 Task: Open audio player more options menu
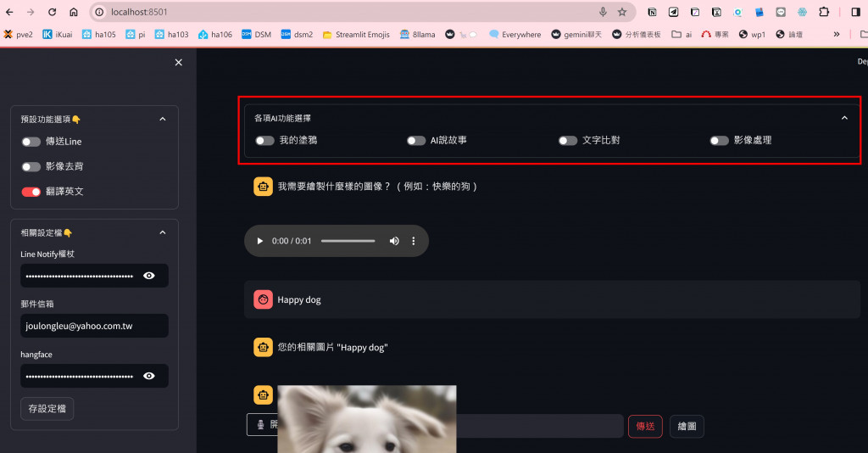pos(413,241)
